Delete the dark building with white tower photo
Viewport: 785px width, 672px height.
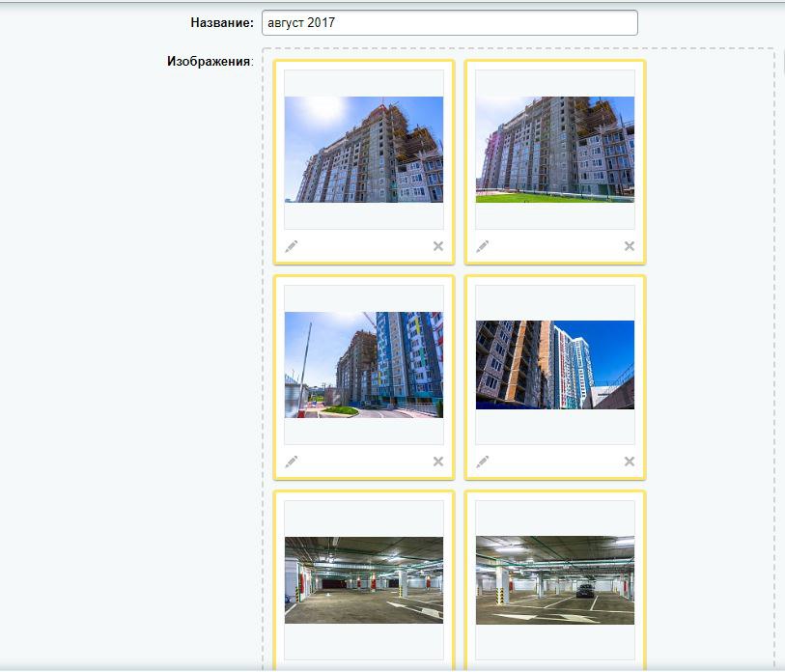[629, 462]
